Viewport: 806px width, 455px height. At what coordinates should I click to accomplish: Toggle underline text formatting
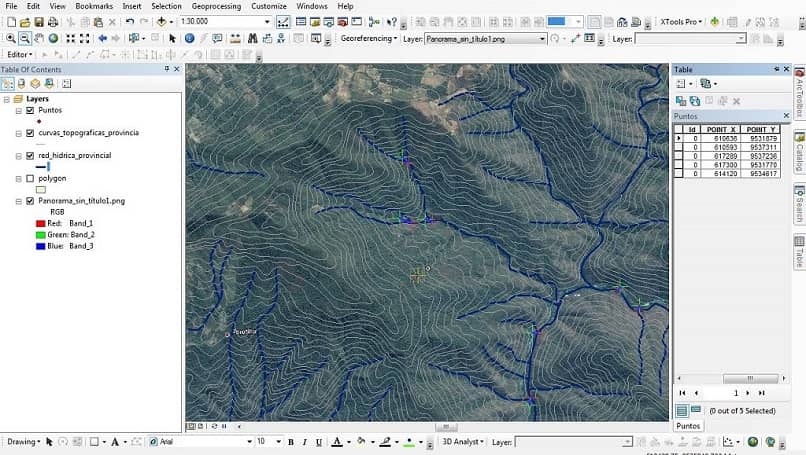click(x=319, y=442)
